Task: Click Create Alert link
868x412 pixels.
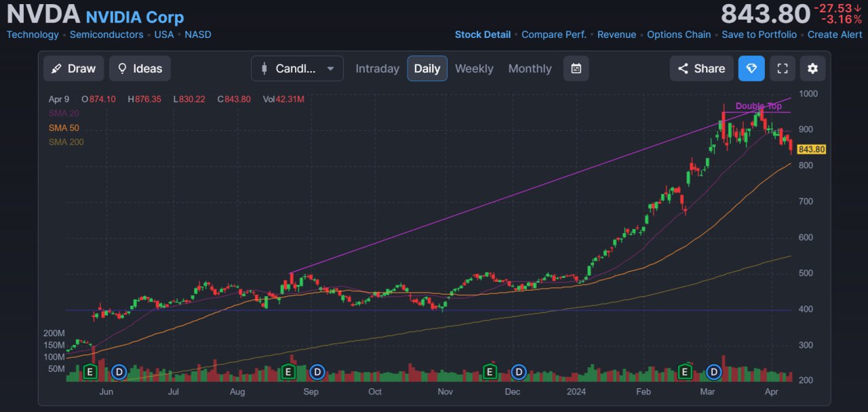Action: 835,35
